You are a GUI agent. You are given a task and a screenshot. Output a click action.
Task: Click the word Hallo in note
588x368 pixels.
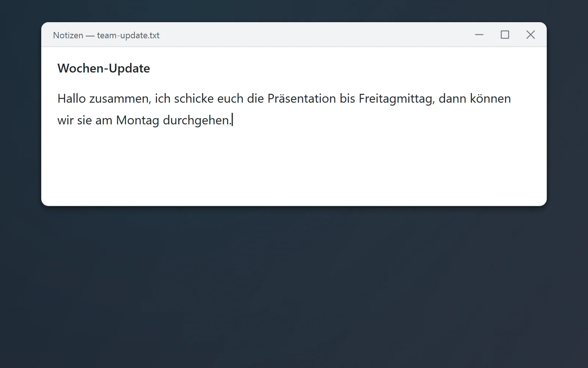point(71,99)
